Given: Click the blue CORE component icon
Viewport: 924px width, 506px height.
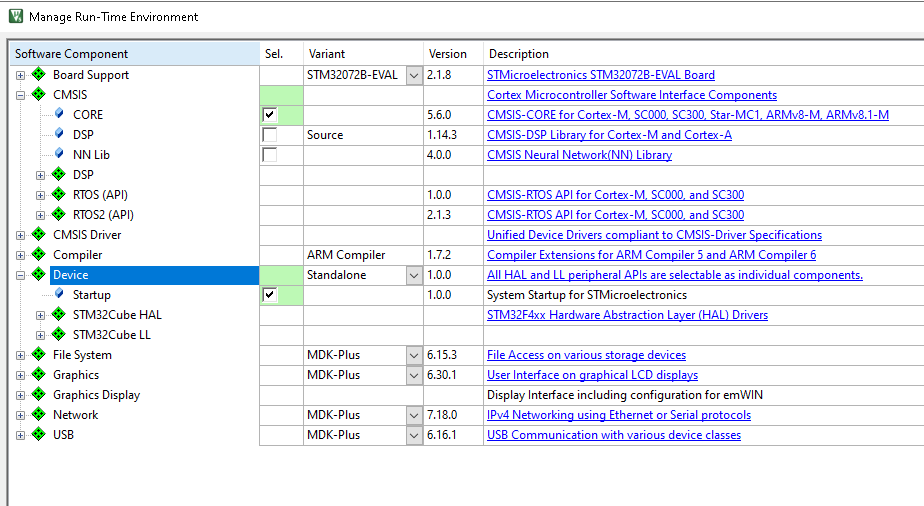Looking at the screenshot, I should click(59, 114).
